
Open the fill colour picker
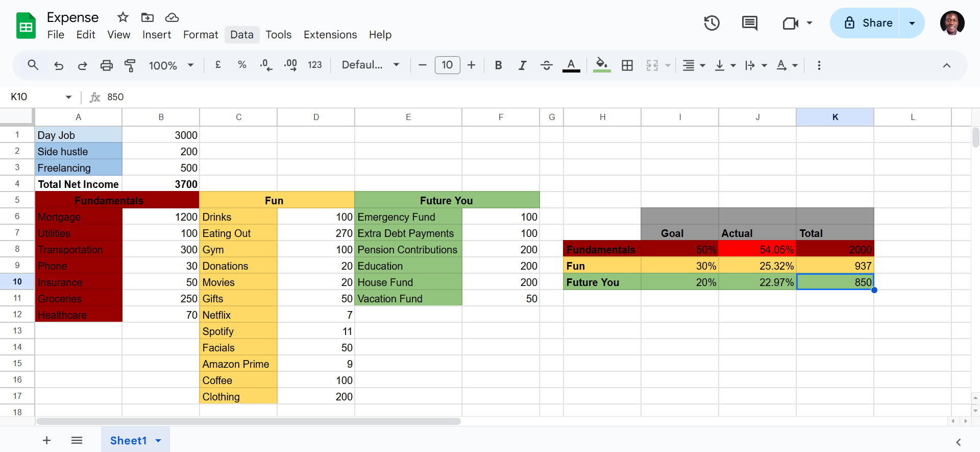[x=602, y=65]
